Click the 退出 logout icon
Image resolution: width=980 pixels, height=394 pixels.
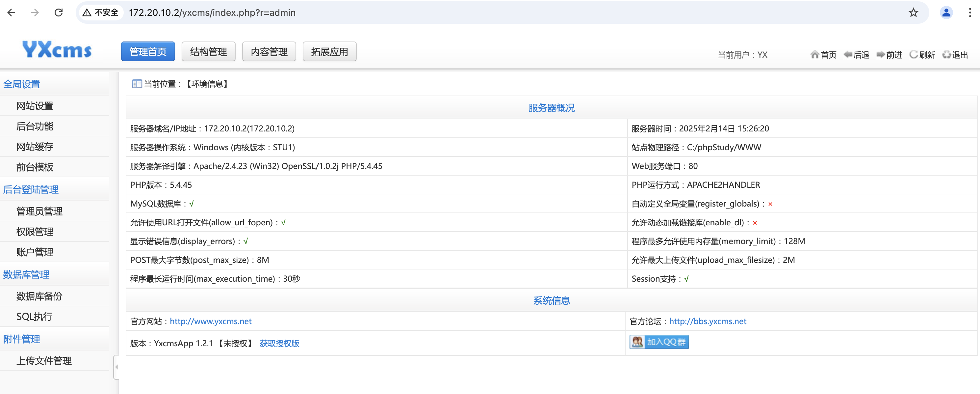946,54
